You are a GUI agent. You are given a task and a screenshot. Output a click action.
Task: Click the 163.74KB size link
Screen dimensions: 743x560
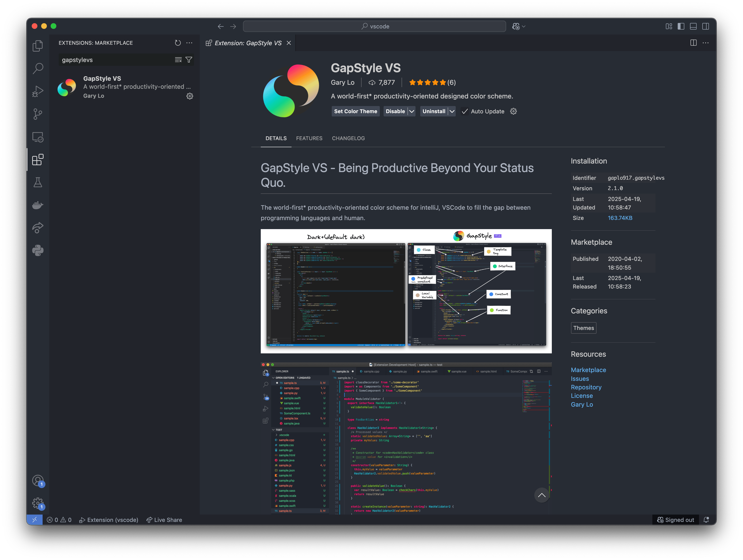pyautogui.click(x=620, y=218)
